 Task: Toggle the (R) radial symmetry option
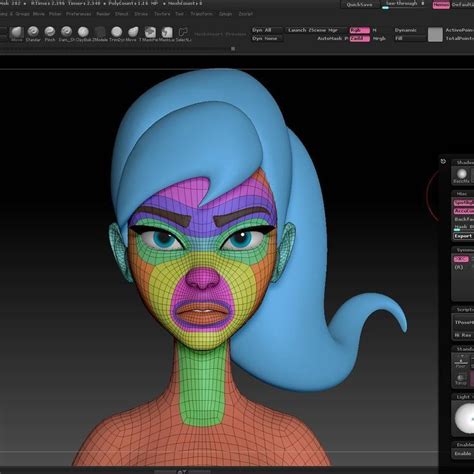(x=459, y=267)
